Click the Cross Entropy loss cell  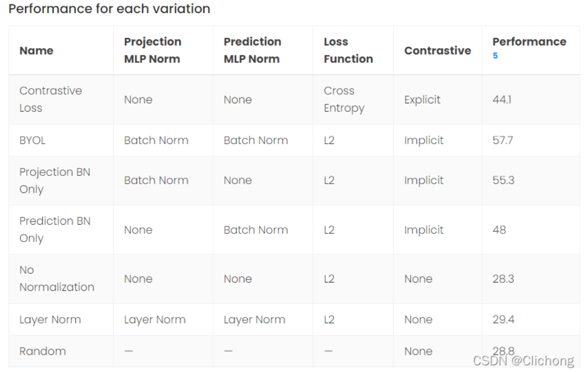(x=344, y=99)
